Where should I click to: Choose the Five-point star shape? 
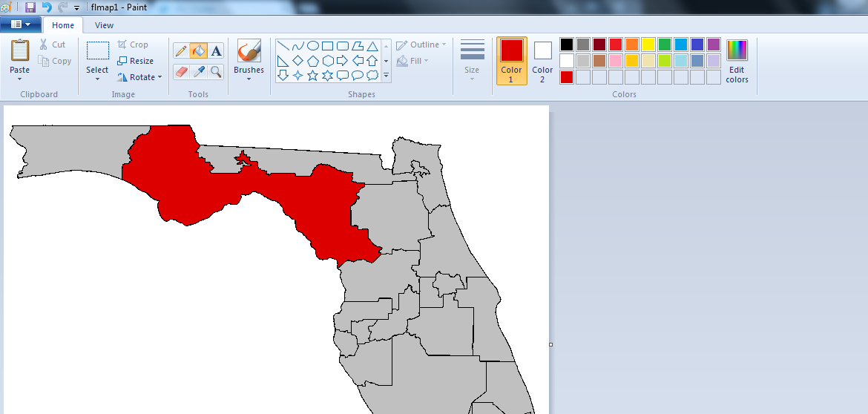coord(313,75)
